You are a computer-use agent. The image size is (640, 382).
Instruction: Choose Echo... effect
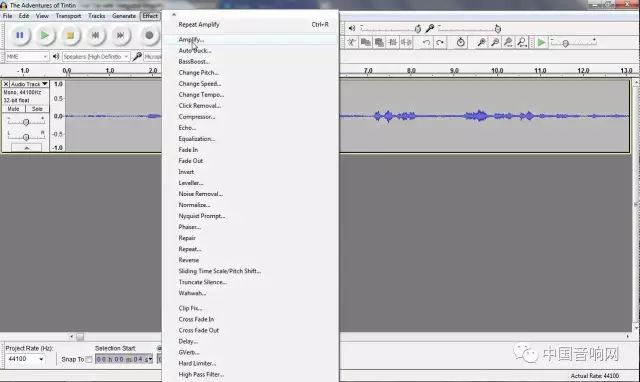(251, 128)
